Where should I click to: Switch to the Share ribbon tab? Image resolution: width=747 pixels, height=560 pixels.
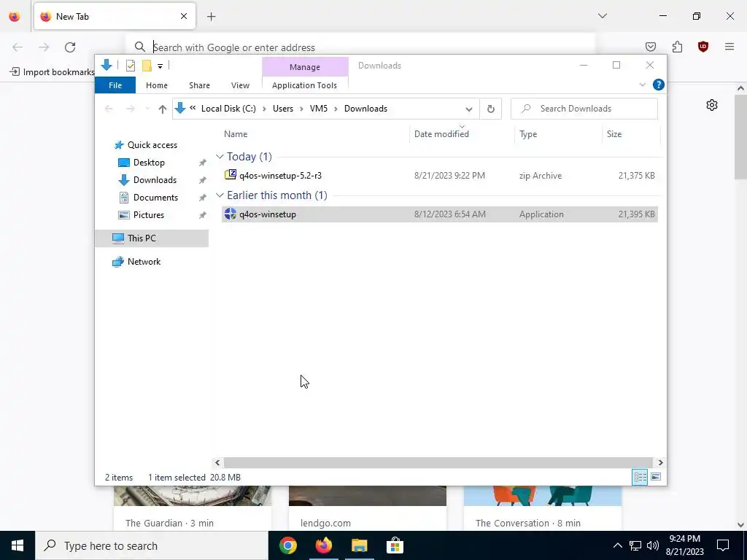coord(199,85)
